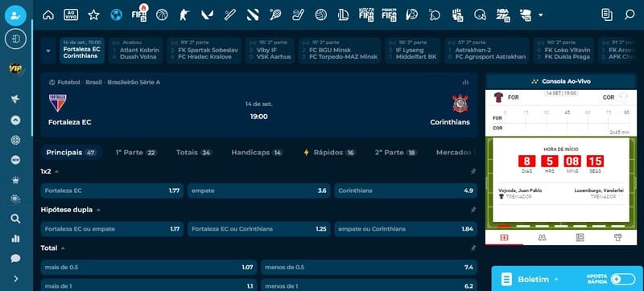
Task: Switch to the Handicaps tab
Action: point(257,153)
